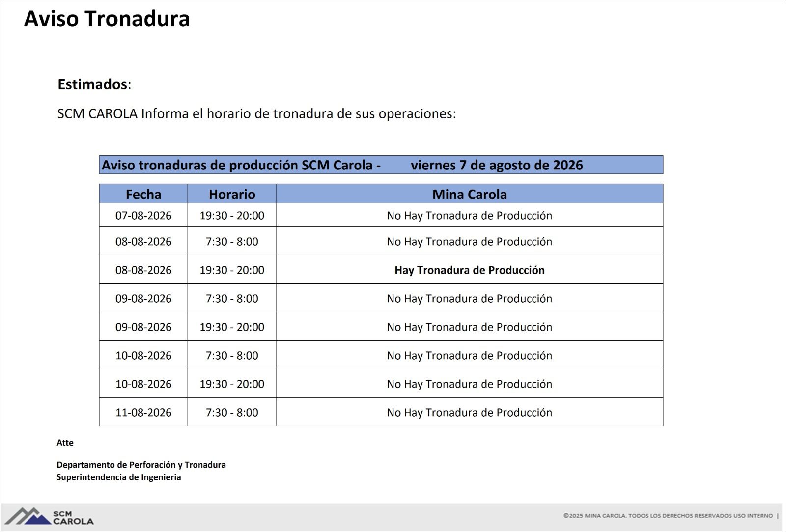Select 10-08-2026 date in the 7:30 - 8:00 row

pyautogui.click(x=143, y=355)
